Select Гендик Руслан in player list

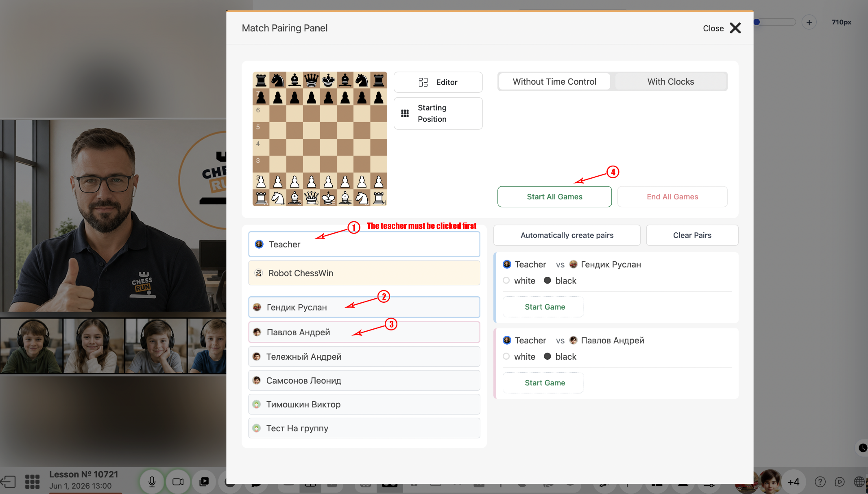click(x=364, y=307)
